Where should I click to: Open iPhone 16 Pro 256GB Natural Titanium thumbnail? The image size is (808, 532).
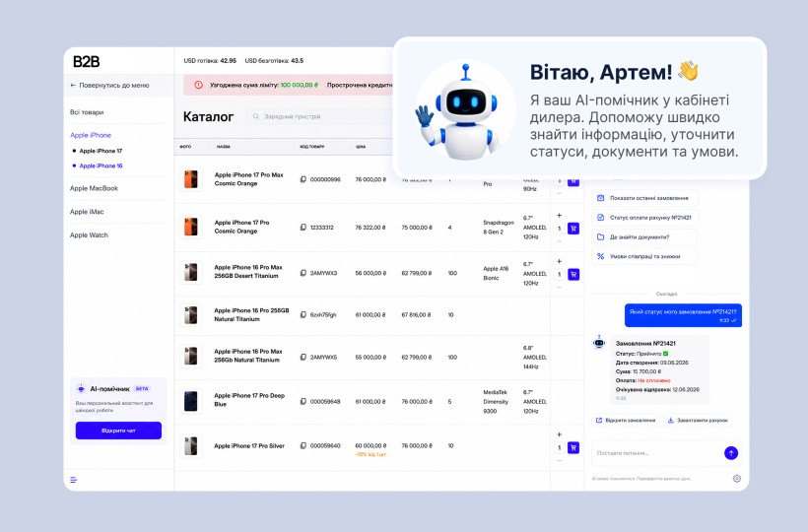[190, 314]
